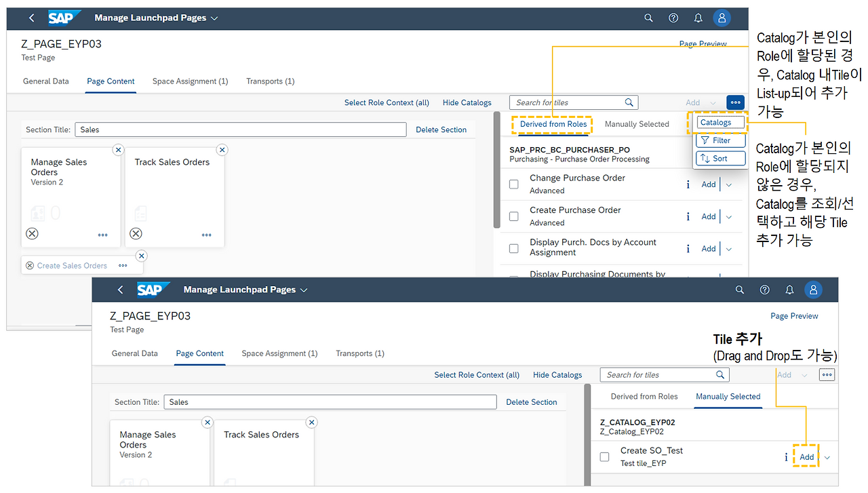This screenshot has width=868, height=493.
Task: Expand Manage Launchpad Pages menu in top window
Action: (215, 18)
